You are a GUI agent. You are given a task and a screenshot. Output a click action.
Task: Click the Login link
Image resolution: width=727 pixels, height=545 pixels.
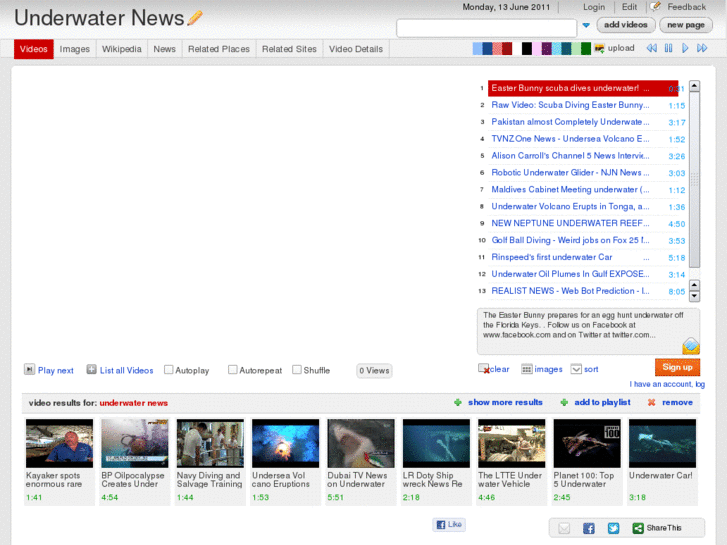tap(594, 7)
